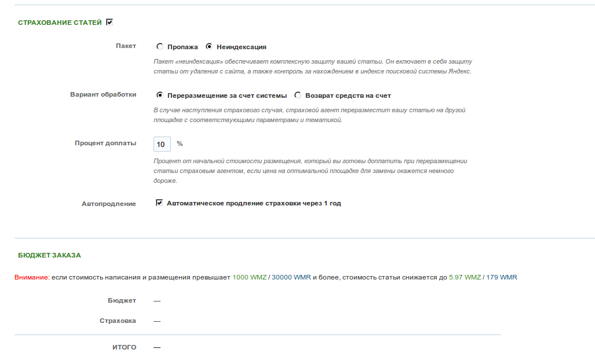Click the blue 30000 WMR amount
The height and width of the screenshot is (364, 595).
(291, 277)
